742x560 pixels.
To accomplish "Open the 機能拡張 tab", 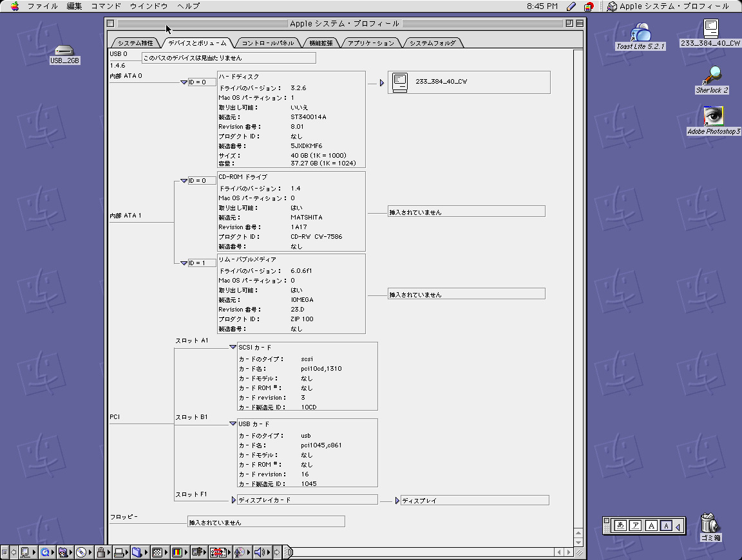I will click(x=321, y=43).
